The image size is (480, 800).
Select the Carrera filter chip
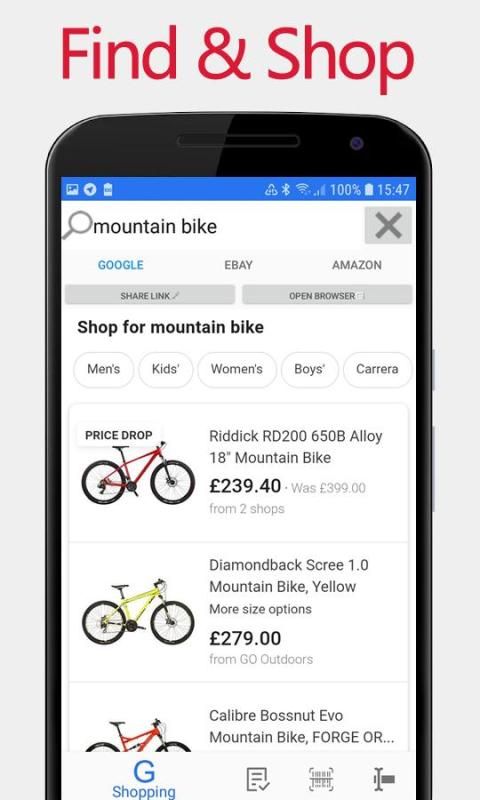(377, 369)
